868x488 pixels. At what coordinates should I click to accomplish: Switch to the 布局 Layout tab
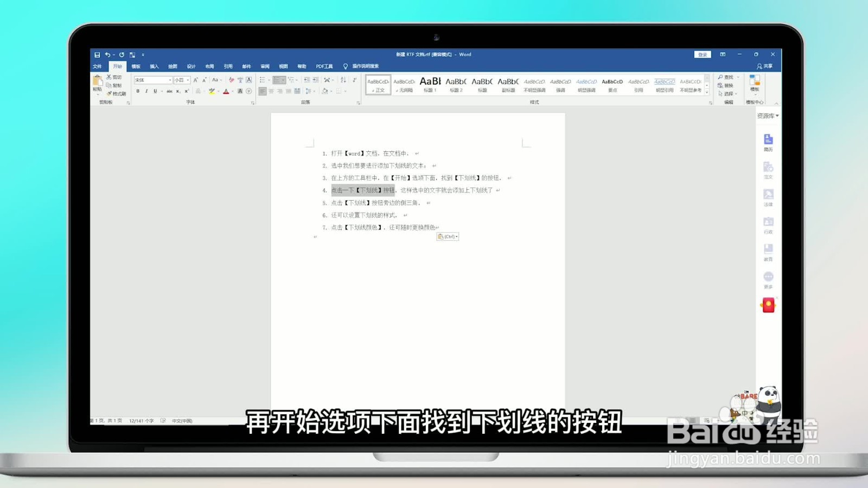[x=209, y=66]
